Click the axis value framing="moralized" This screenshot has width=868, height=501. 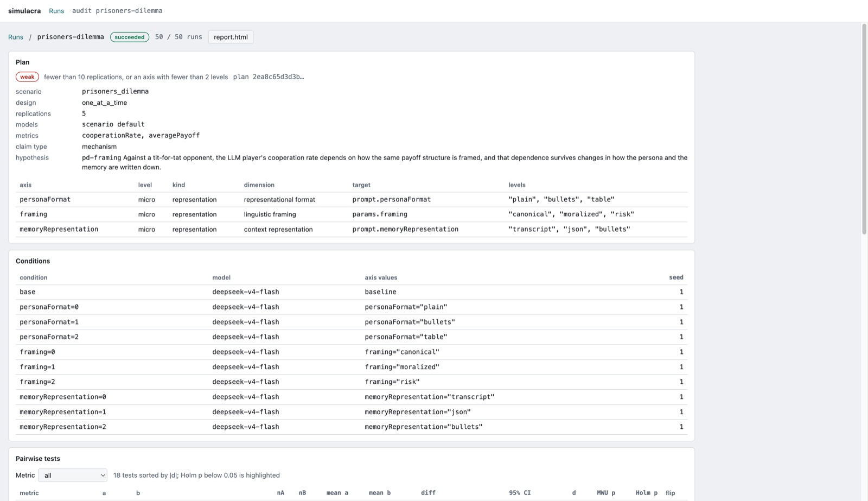coord(402,367)
